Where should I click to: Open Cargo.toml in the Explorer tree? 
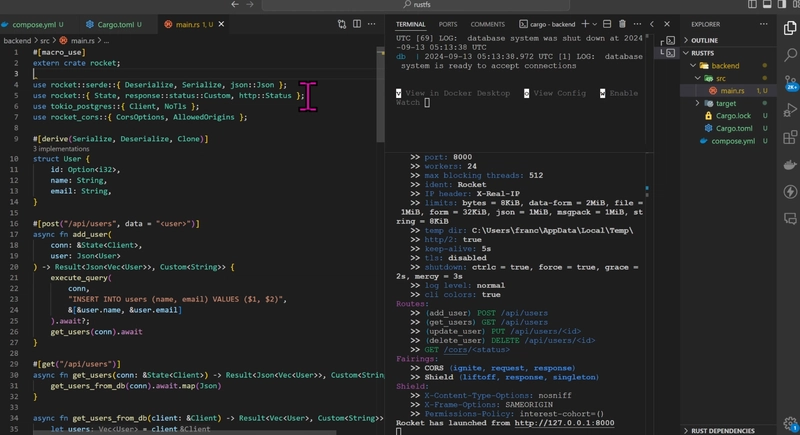[734, 129]
